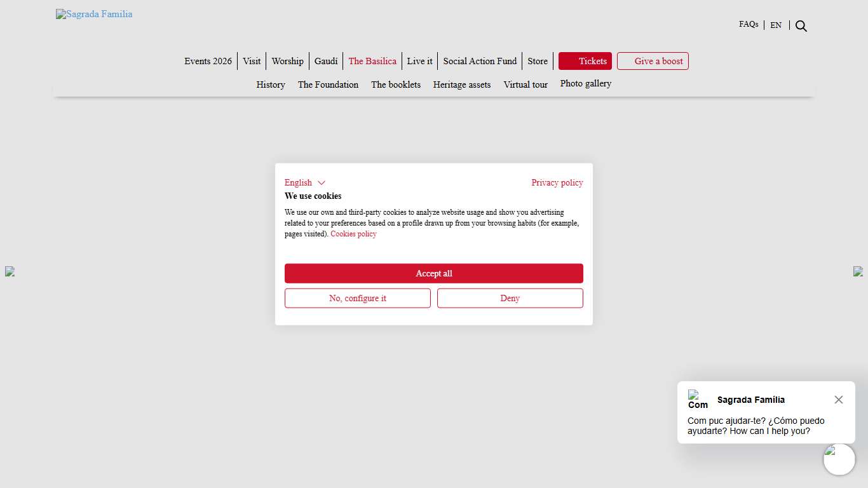Click the chat avatar image
The width and height of the screenshot is (868, 488).
[697, 400]
